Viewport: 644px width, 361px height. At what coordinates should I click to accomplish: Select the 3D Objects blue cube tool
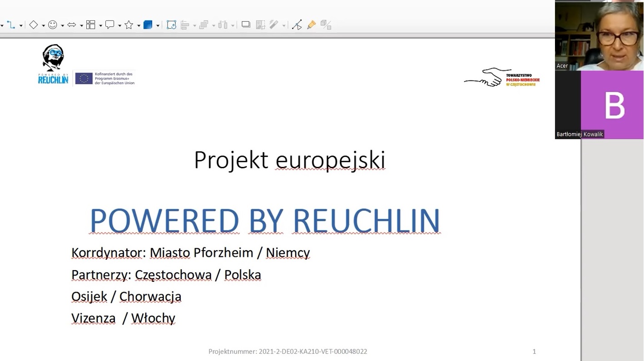[x=148, y=25]
